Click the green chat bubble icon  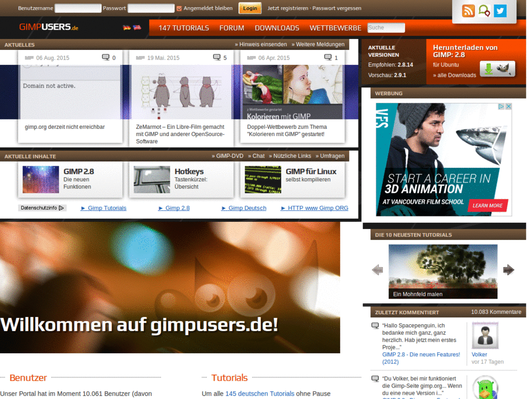(x=484, y=11)
